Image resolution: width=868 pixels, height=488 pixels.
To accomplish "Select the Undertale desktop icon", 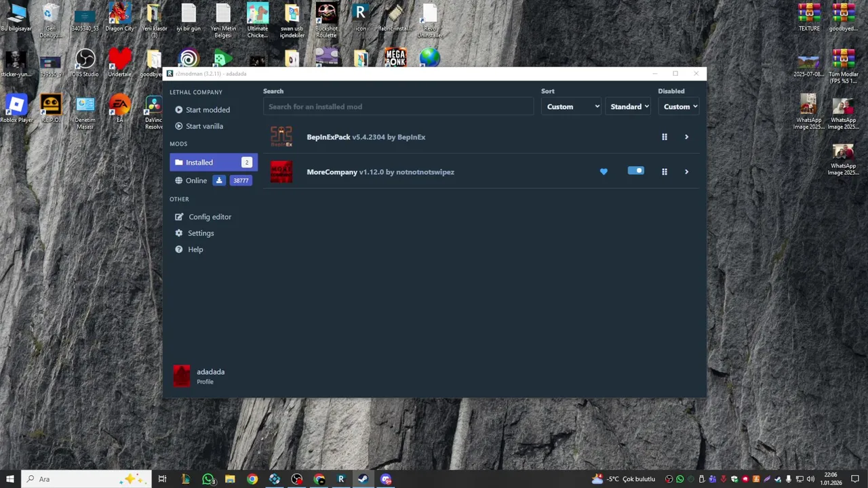I will point(119,63).
